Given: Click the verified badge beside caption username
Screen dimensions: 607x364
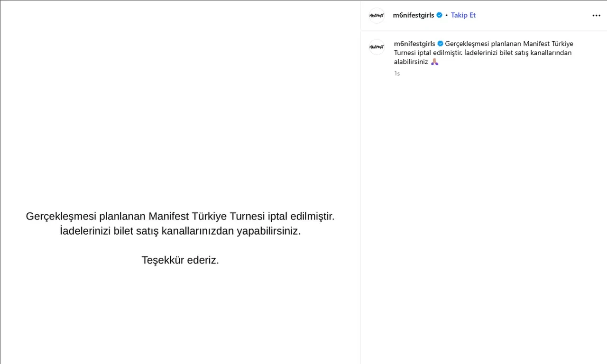Looking at the screenshot, I should (x=440, y=44).
